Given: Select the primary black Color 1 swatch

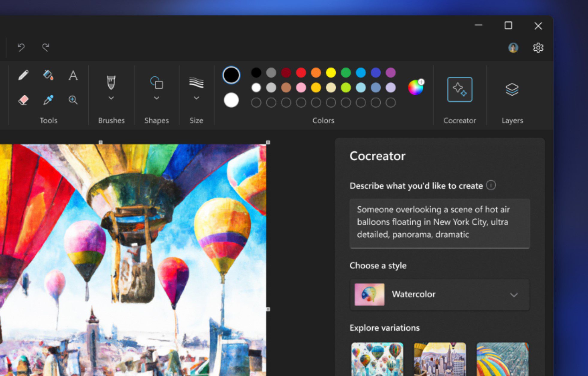Looking at the screenshot, I should click(231, 75).
